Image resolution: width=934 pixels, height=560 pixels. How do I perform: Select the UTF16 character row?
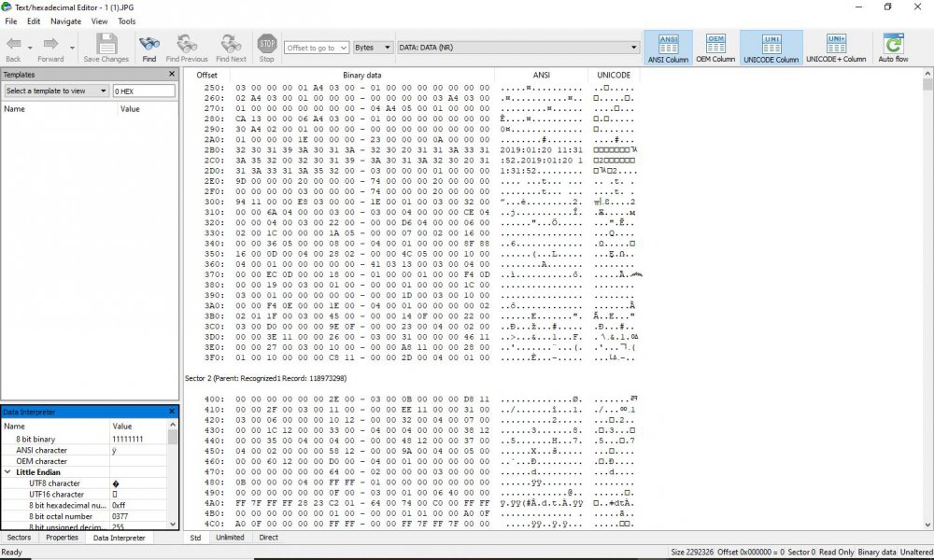[x=85, y=494]
